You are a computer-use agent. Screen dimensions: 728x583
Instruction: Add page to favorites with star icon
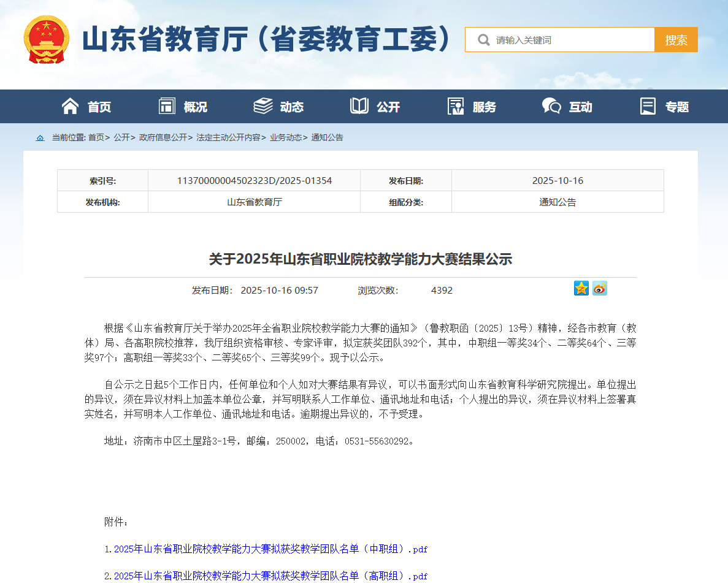pyautogui.click(x=581, y=288)
